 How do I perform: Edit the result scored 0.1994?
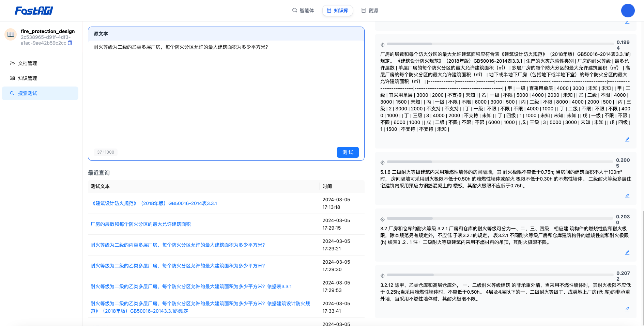(x=627, y=139)
